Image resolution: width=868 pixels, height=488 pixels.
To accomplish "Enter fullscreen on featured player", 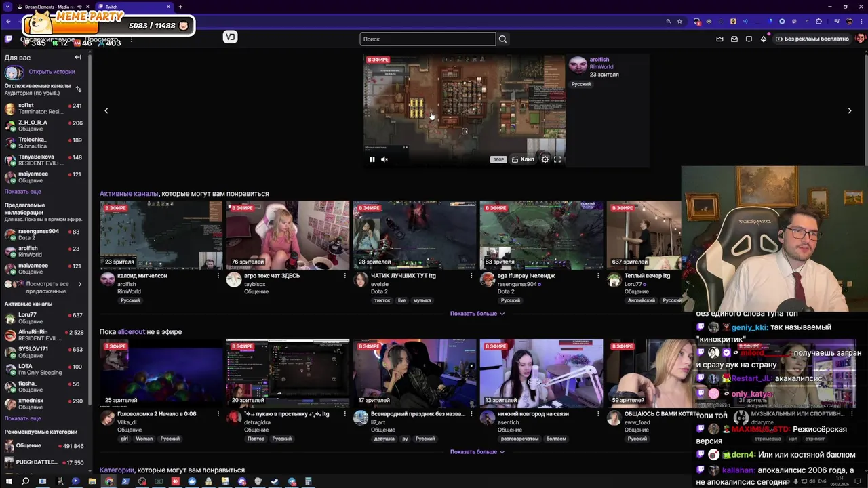I will pos(557,159).
